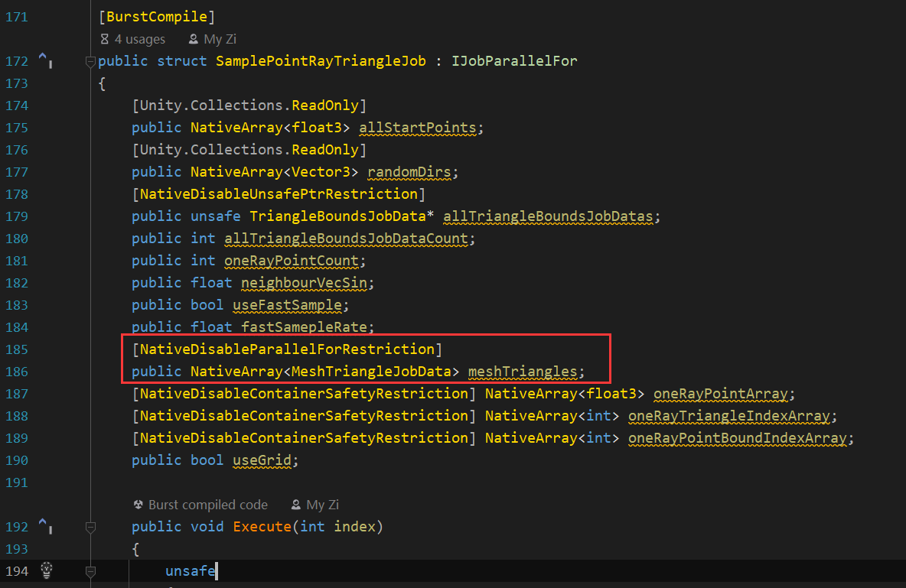Click the lightbulb intention icon on line 194

tap(47, 570)
